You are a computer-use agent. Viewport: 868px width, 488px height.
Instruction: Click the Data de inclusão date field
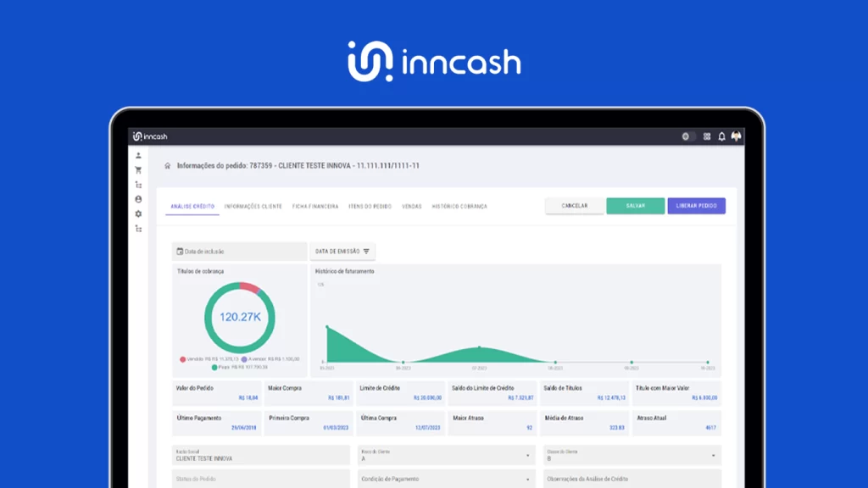[239, 251]
